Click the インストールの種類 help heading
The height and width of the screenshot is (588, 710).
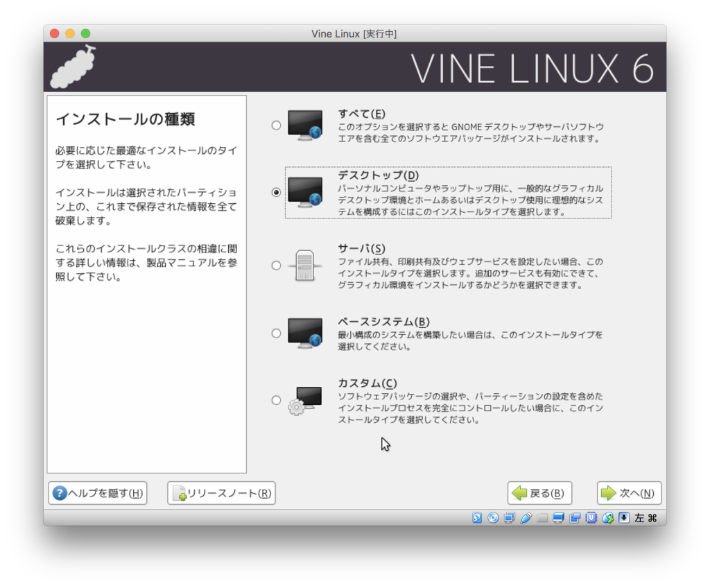coord(125,119)
